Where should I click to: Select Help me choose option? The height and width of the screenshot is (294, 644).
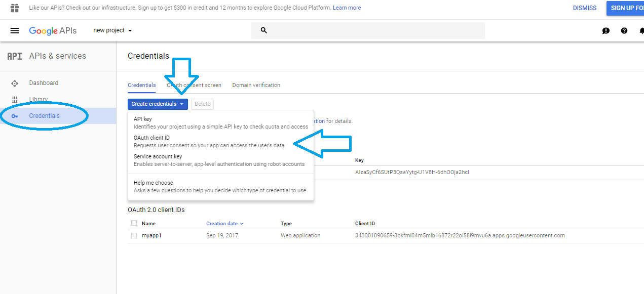[221, 186]
